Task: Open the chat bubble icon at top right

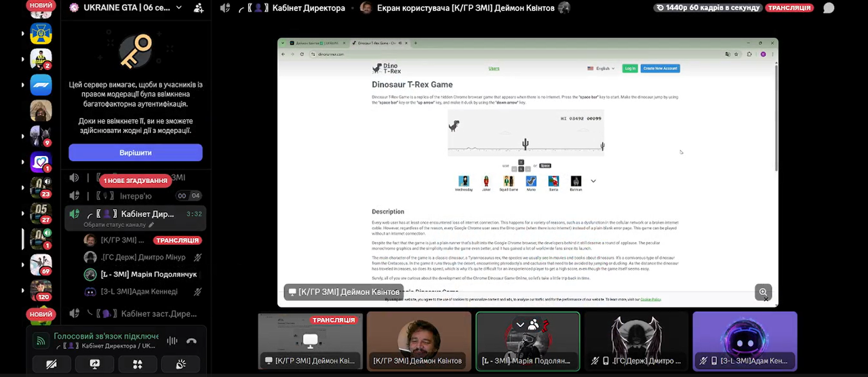Action: click(829, 8)
